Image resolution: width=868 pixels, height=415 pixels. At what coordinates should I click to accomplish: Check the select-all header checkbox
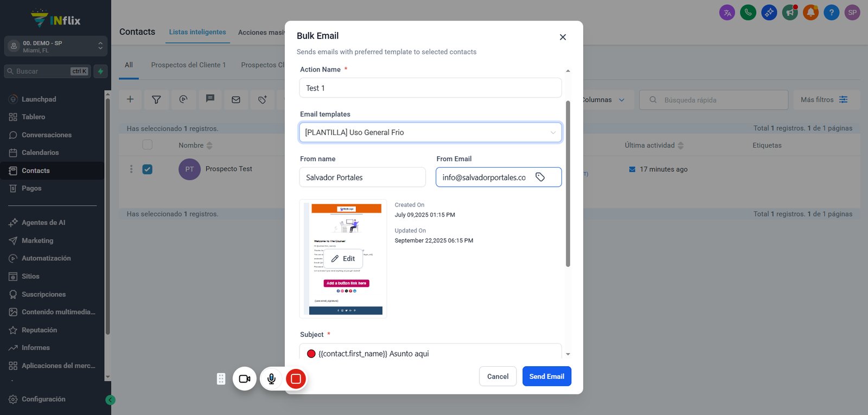tap(147, 145)
